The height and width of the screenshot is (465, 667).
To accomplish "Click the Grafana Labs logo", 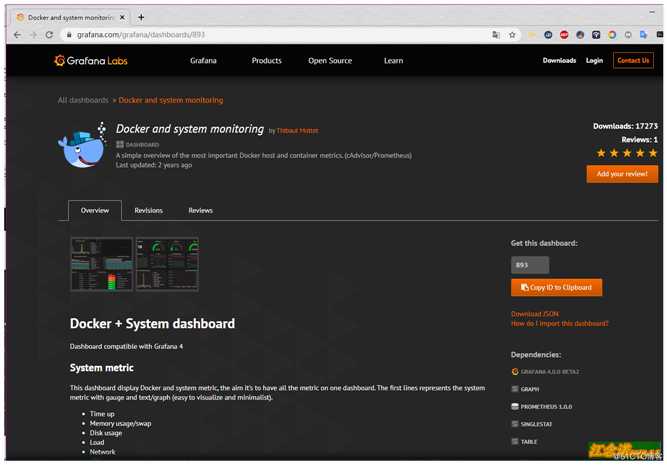I will point(91,61).
